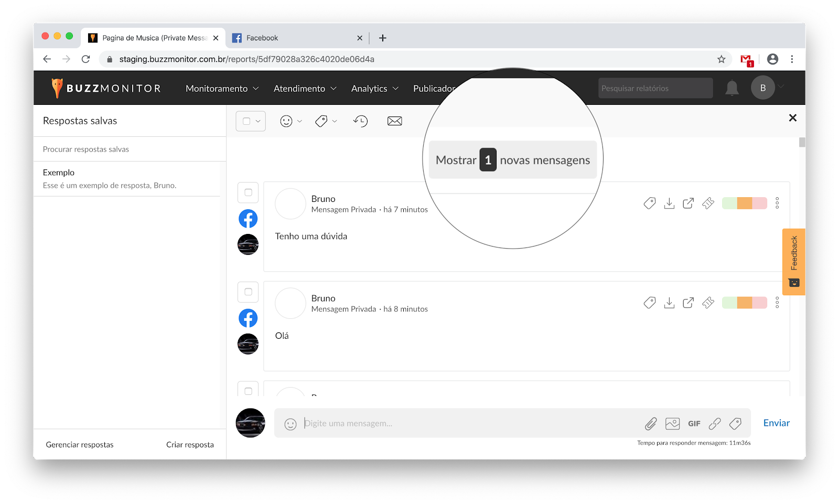Image resolution: width=839 pixels, height=504 pixels.
Task: Open the tag dropdown in the toolbar
Action: click(326, 121)
